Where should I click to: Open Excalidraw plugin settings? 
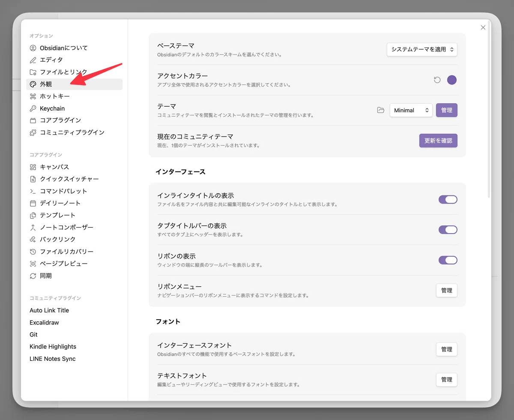(74, 322)
